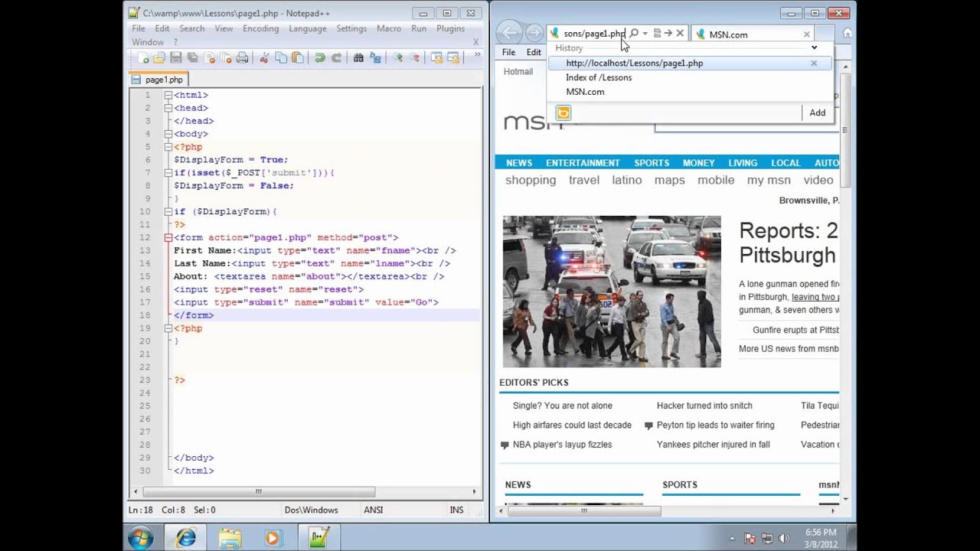Viewport: 980px width, 551px height.
Task: Click the Home icon in Internet Explorer
Action: (x=847, y=34)
